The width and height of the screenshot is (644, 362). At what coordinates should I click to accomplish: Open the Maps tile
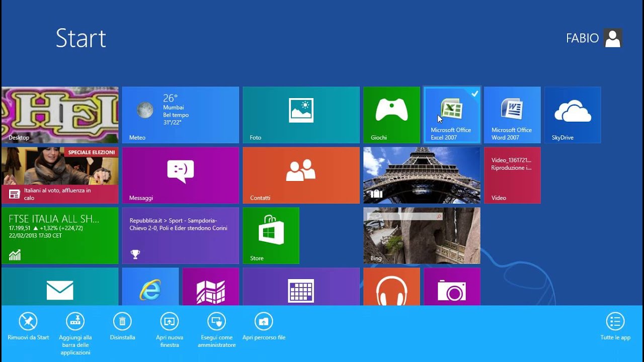(211, 287)
